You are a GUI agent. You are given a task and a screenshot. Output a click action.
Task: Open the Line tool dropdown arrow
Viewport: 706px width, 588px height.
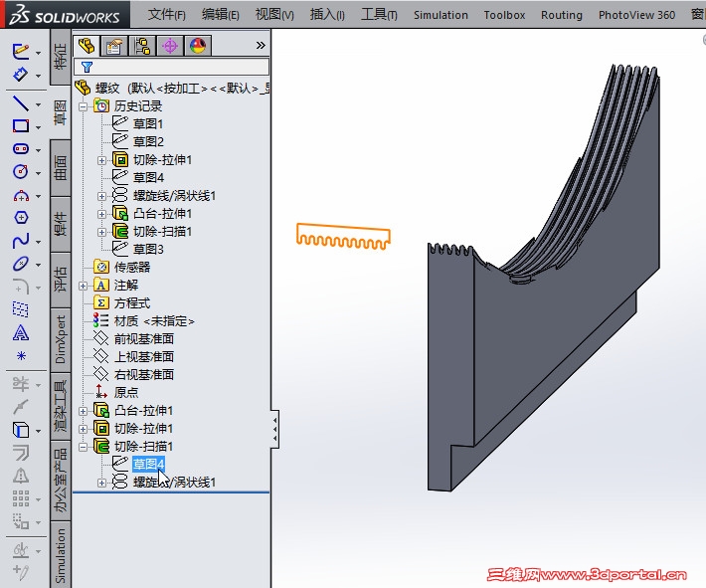click(x=38, y=104)
